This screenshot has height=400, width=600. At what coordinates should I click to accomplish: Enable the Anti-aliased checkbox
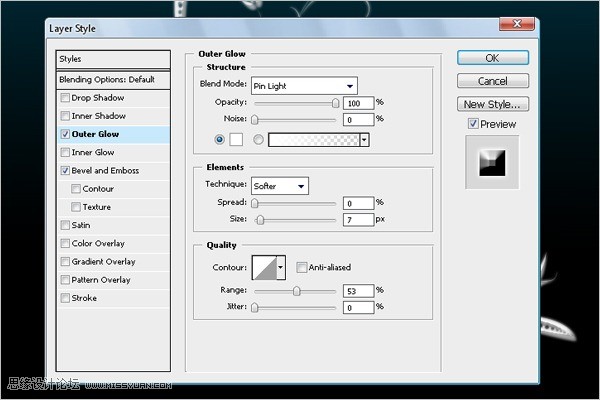coord(302,267)
